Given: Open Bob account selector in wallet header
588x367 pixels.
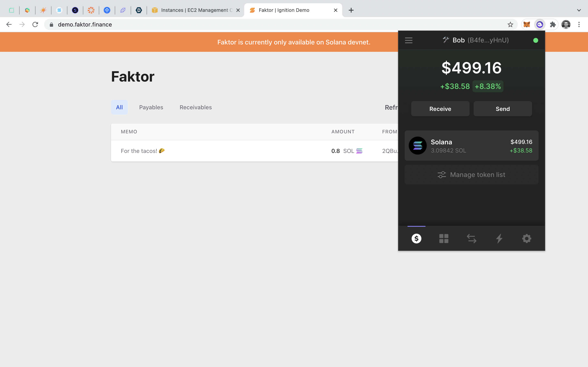Looking at the screenshot, I should (475, 40).
